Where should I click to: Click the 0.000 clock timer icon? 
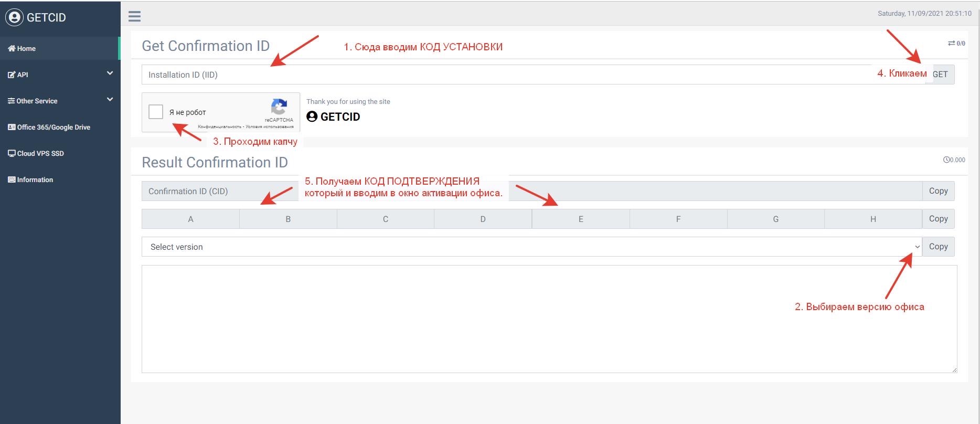[x=946, y=160]
